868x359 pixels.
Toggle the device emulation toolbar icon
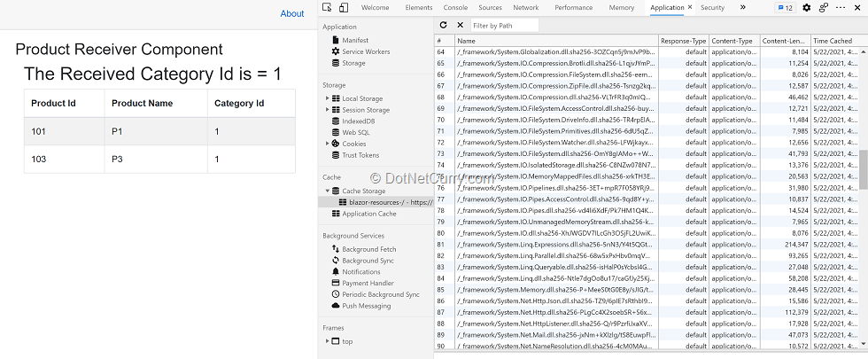pyautogui.click(x=343, y=7)
